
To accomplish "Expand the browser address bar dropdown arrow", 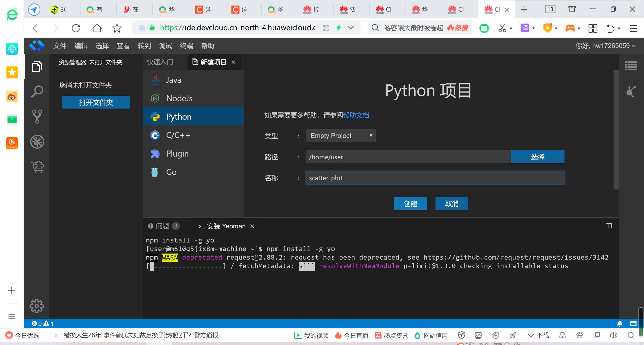I will [x=351, y=28].
